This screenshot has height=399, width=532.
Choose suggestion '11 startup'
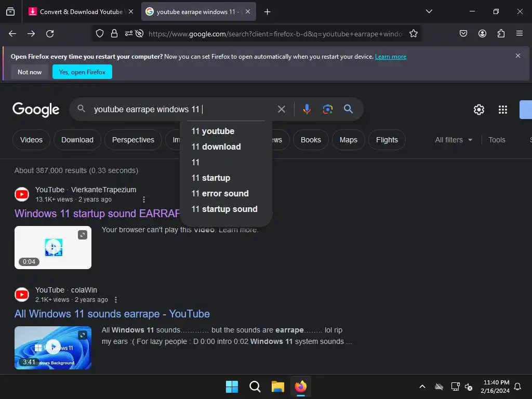(x=226, y=178)
